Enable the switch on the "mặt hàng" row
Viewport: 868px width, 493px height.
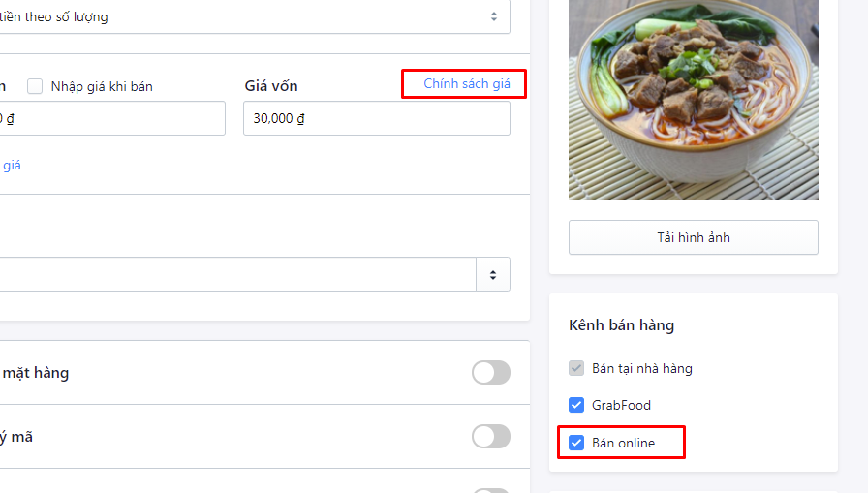point(490,373)
